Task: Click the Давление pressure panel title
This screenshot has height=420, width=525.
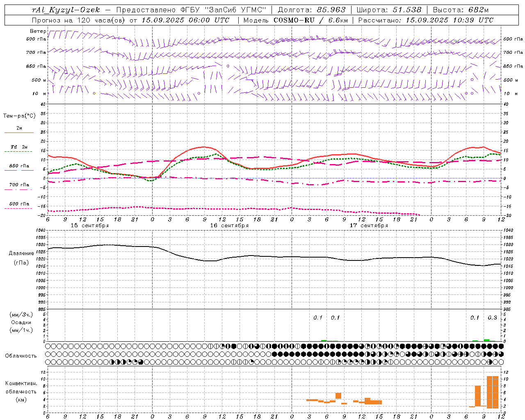Action: (x=21, y=253)
